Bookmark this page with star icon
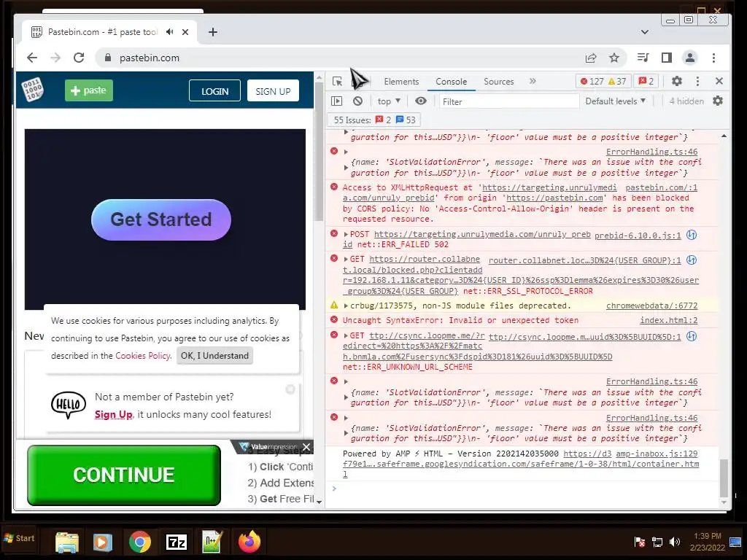This screenshot has height=560, width=747. (614, 58)
